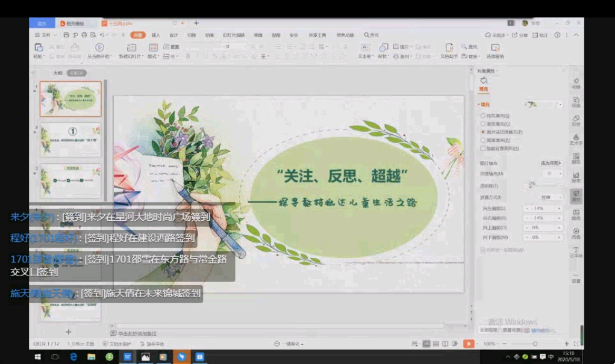This screenshot has height=364, width=615.
Task: Open the picture fill (请选择图片) dropdown
Action: click(x=551, y=163)
